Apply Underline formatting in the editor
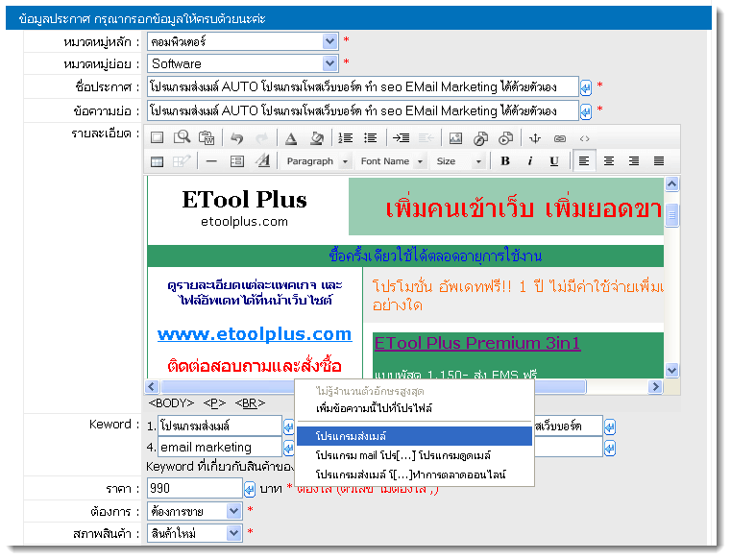Viewport: 731px width, 560px height. point(553,161)
